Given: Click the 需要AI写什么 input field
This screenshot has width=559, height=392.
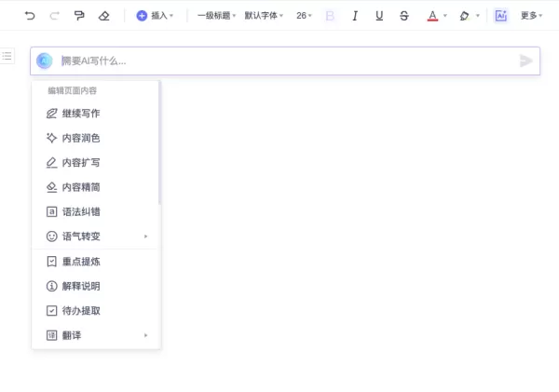Looking at the screenshot, I should (285, 61).
